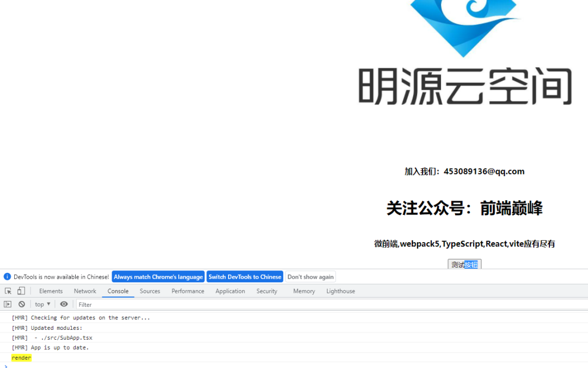Click the blue diamond logo image

[x=464, y=28]
